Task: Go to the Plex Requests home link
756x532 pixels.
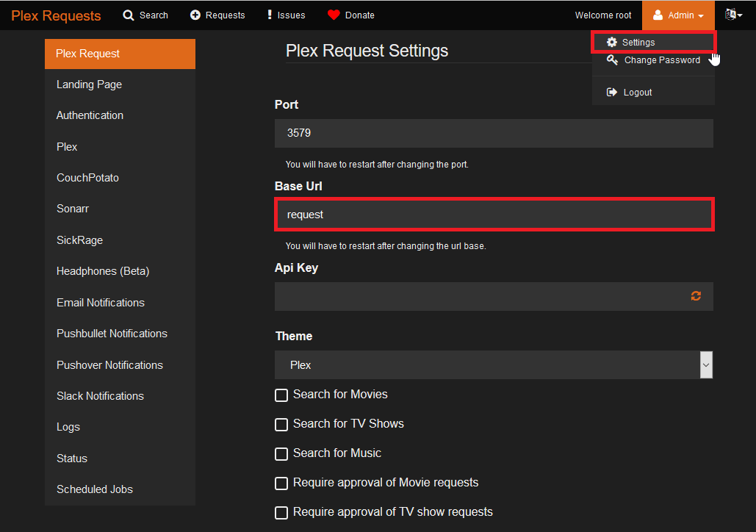Action: point(56,15)
